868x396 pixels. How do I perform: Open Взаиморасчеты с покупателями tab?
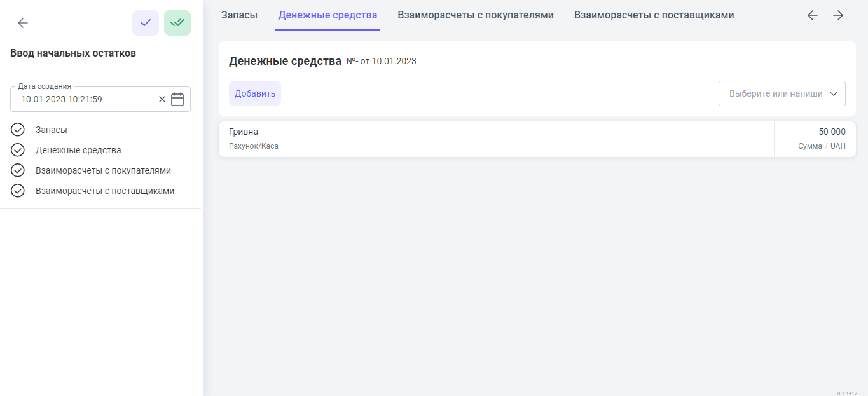click(475, 15)
